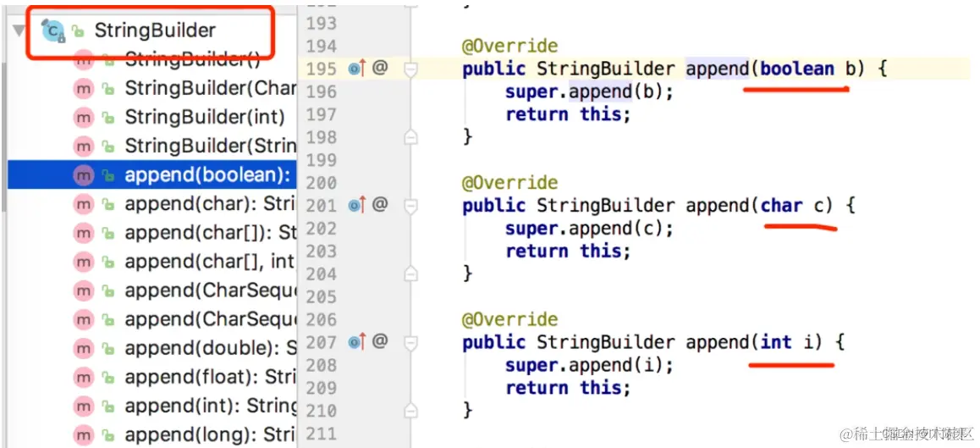The height and width of the screenshot is (448, 980).
Task: Click the @ annotation marker on line 207
Action: (x=379, y=341)
